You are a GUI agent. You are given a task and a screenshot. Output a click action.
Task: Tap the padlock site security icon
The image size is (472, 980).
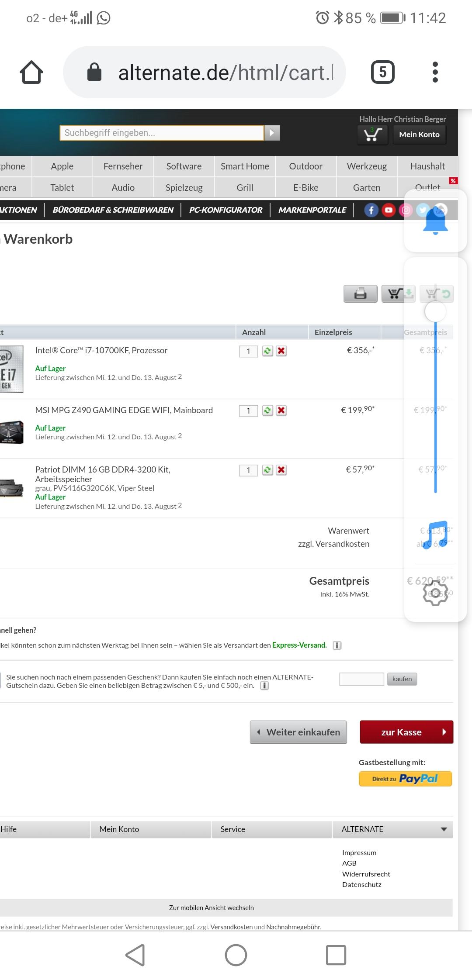[94, 72]
